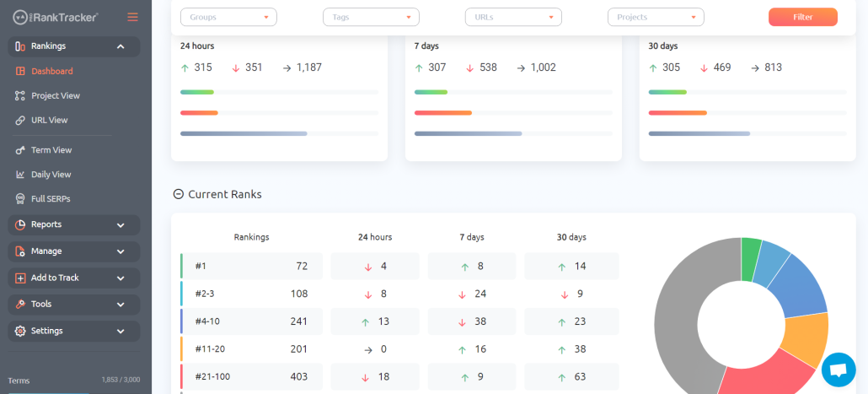This screenshot has height=394, width=868.
Task: Click the Daily View chart icon
Action: (x=20, y=175)
